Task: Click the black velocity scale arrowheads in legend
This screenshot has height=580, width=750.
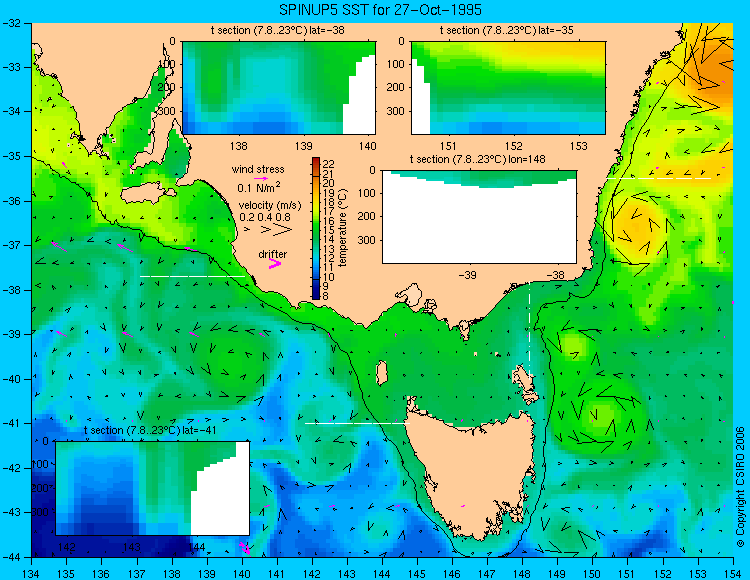Action: pyautogui.click(x=269, y=230)
